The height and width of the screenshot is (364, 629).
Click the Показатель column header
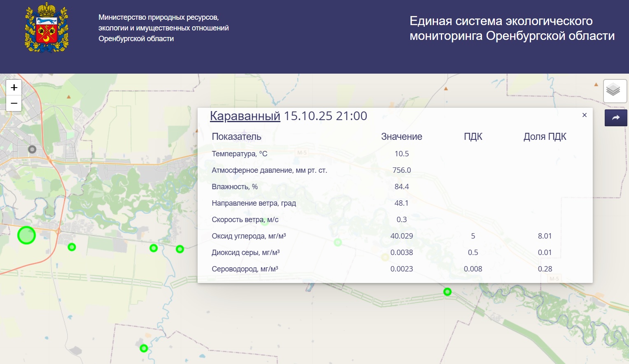[x=236, y=136]
